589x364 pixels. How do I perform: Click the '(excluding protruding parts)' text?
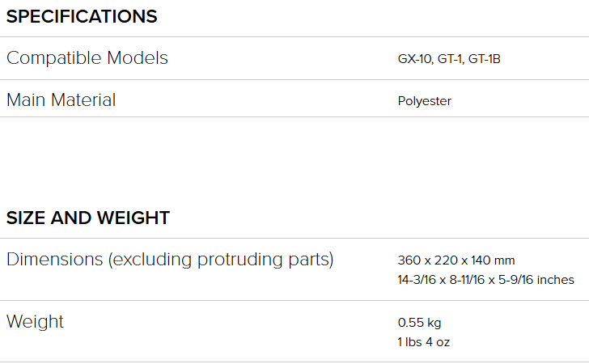(221, 260)
